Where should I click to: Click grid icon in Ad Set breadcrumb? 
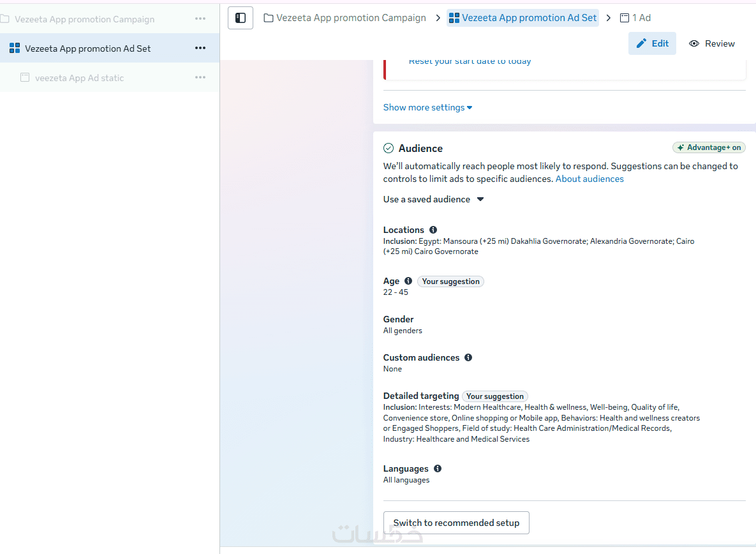454,18
